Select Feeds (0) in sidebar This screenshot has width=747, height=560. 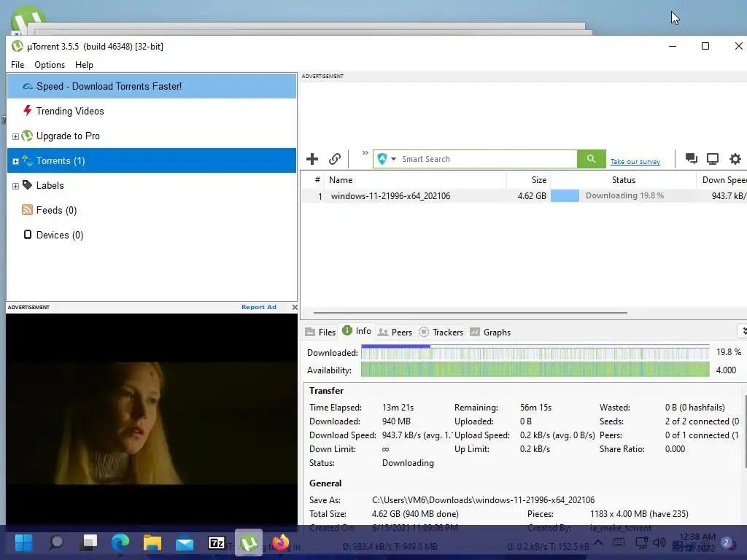(x=56, y=211)
